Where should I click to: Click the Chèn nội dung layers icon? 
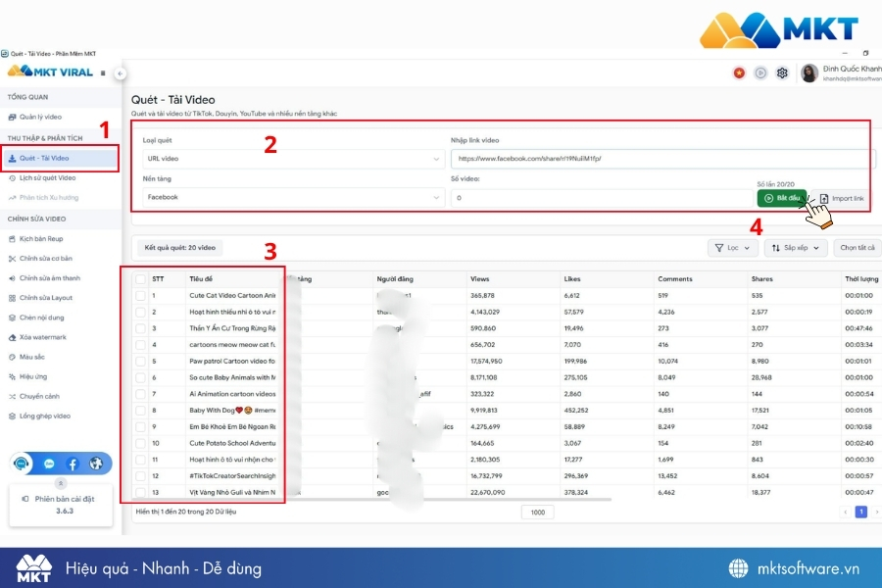tap(12, 318)
